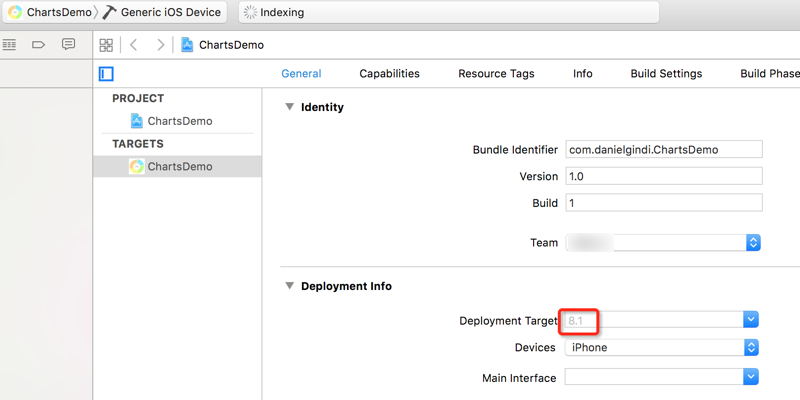The image size is (800, 400).
Task: Open the Resource Tags tab
Action: [x=496, y=73]
